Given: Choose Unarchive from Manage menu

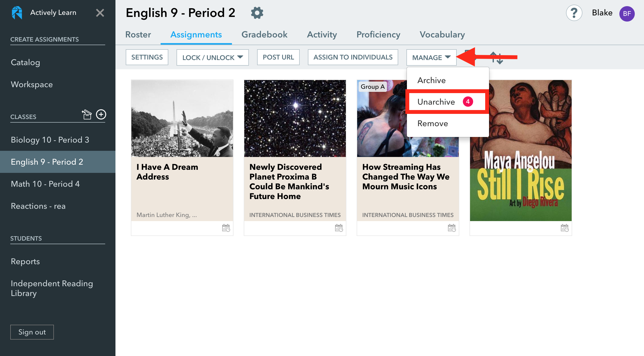Looking at the screenshot, I should (448, 102).
